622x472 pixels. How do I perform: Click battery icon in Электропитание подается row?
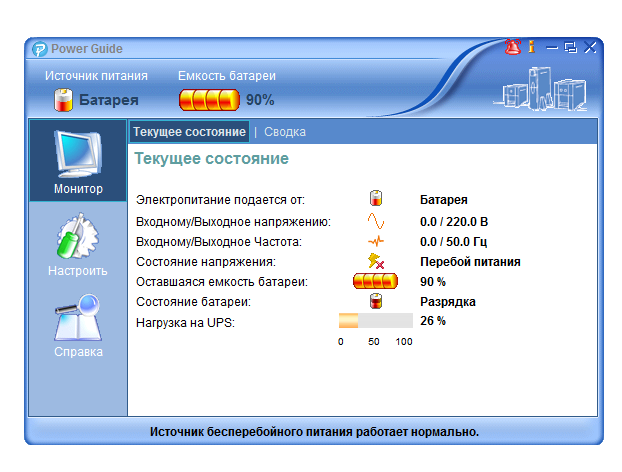point(376,198)
